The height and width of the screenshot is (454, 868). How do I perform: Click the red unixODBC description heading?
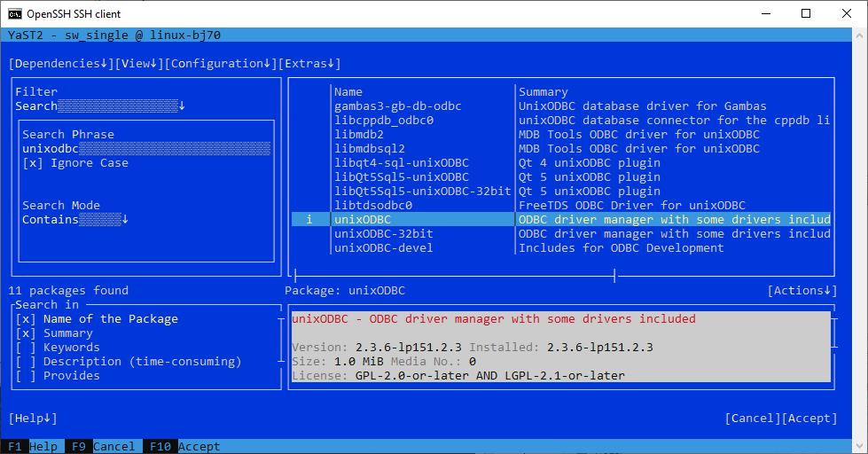click(x=494, y=319)
